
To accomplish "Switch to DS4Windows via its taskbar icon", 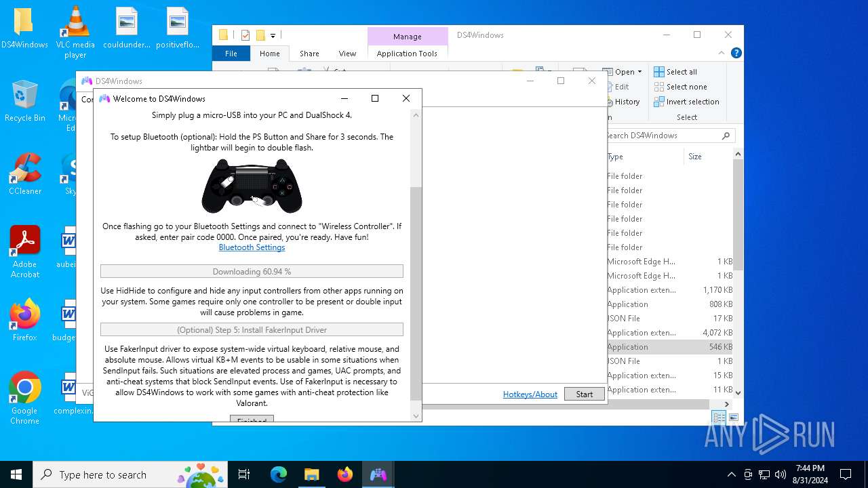I will tap(378, 474).
